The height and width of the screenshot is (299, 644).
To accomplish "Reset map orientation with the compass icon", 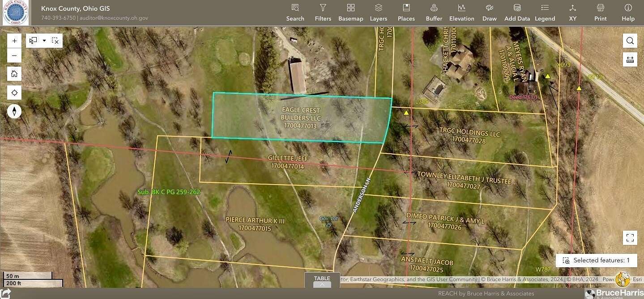I will (14, 111).
